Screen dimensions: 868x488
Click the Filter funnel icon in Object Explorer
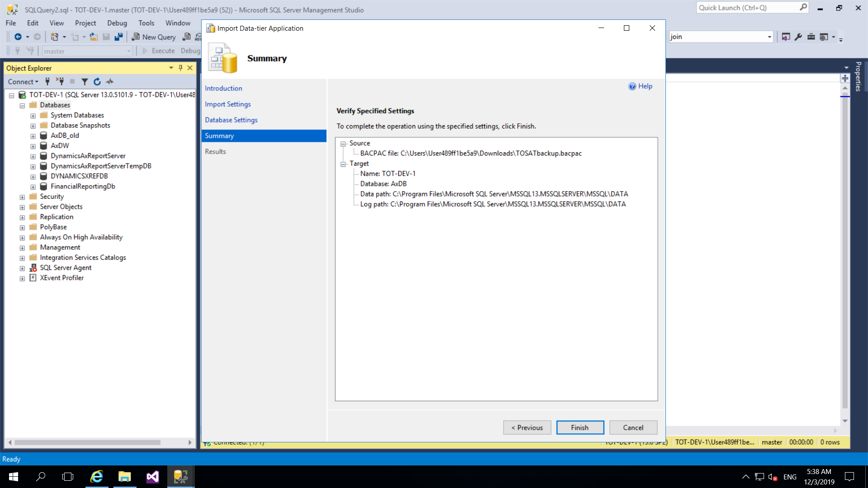pyautogui.click(x=85, y=82)
